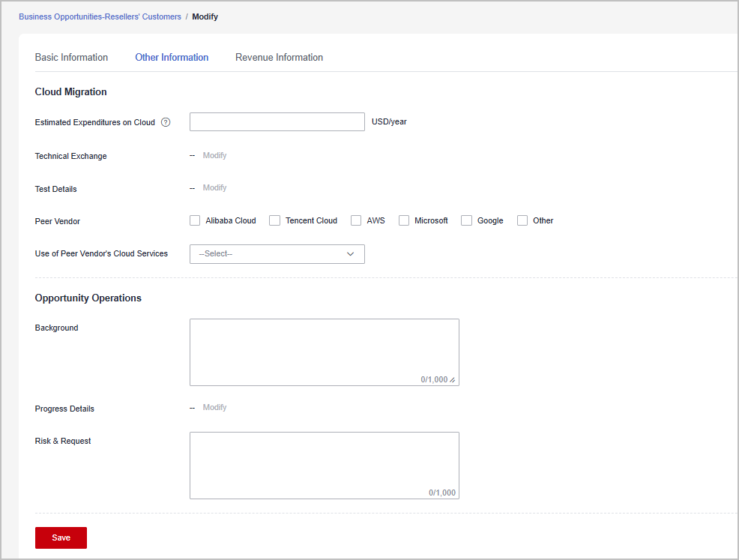Image resolution: width=739 pixels, height=560 pixels.
Task: Click Modify link for Test Details
Action: pyautogui.click(x=214, y=188)
